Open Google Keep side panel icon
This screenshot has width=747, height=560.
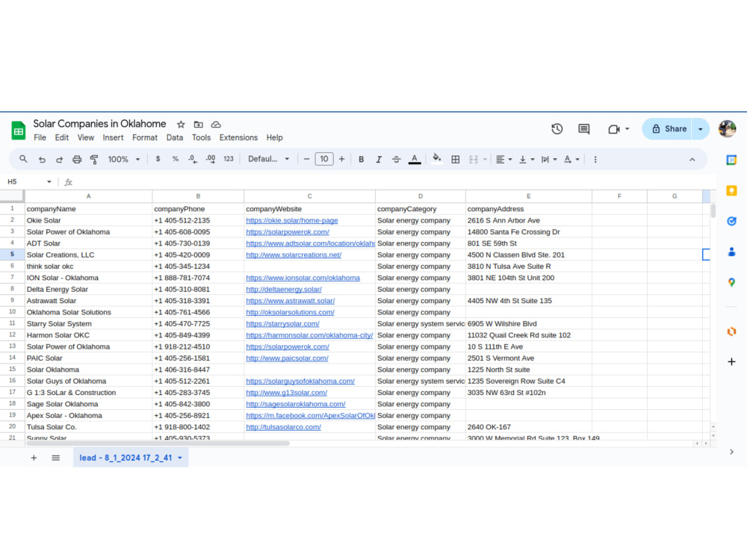point(731,191)
